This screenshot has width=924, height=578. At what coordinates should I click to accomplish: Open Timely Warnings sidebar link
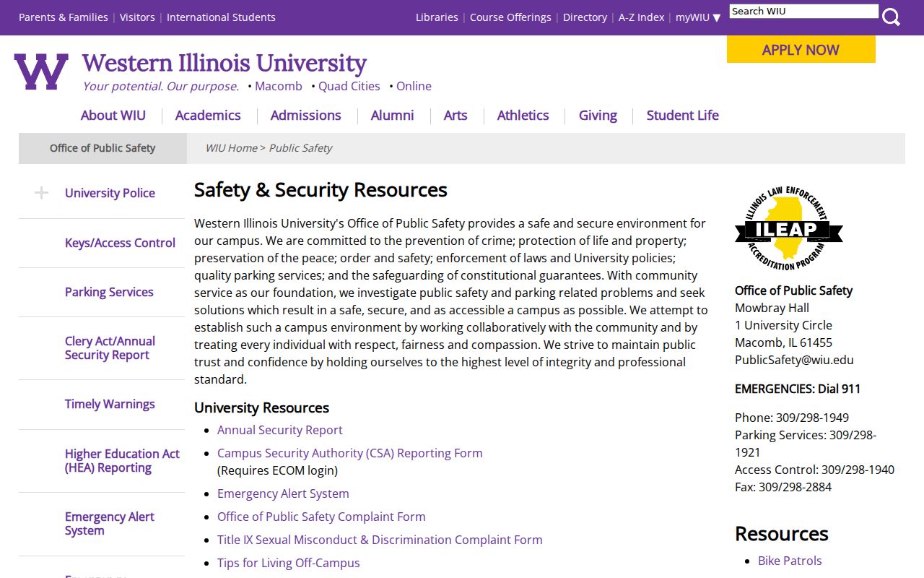(110, 404)
